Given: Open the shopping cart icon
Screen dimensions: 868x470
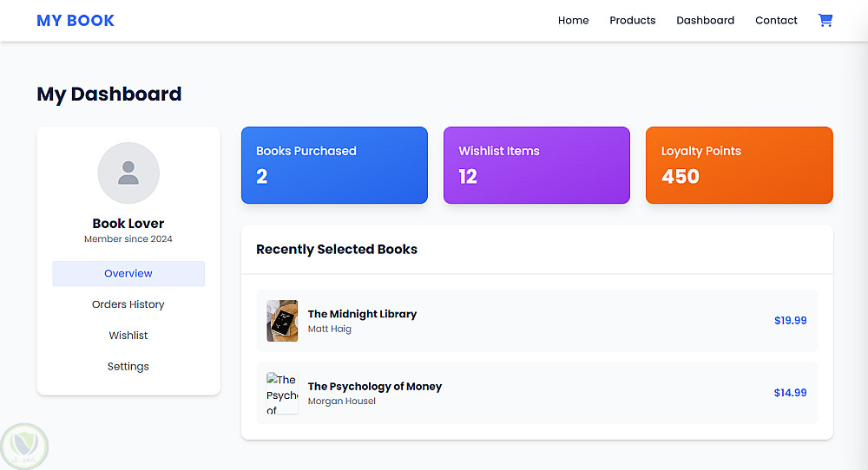Looking at the screenshot, I should click(825, 21).
